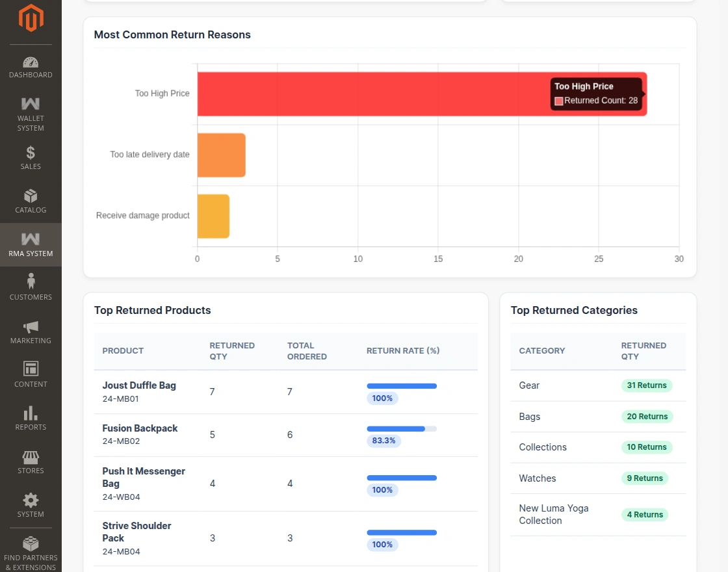728x572 pixels.
Task: Open the Stores storefront icon
Action: [31, 458]
